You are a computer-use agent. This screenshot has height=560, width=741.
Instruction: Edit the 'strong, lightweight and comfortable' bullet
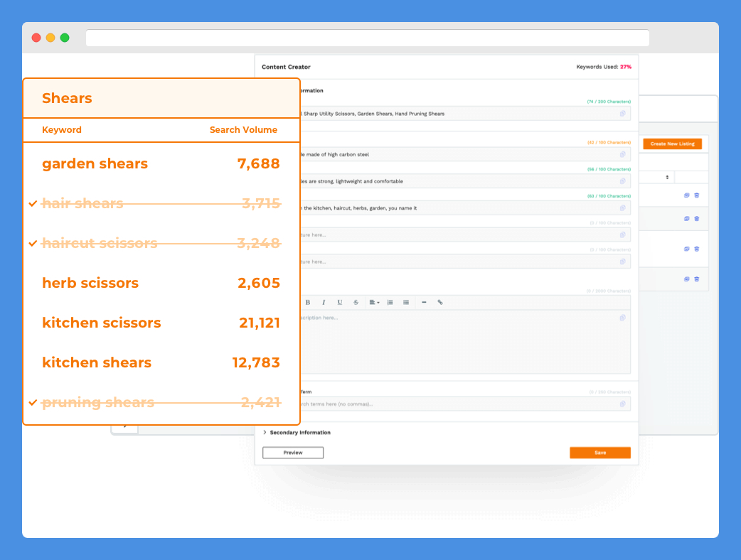465,181
